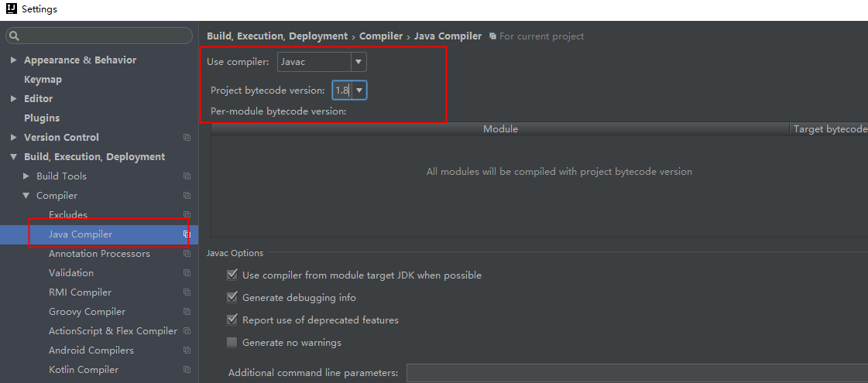This screenshot has width=868, height=383.
Task: Select Keymap in settings tree
Action: click(43, 79)
